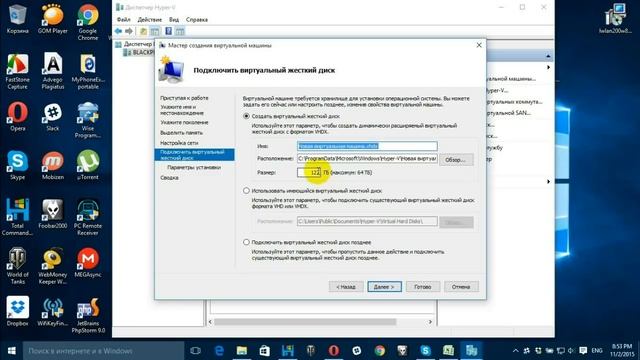This screenshot has width=640, height=360.
Task: Select 'Подключить виртуальный жесткий диск позднее' radio option
Action: pyautogui.click(x=246, y=242)
